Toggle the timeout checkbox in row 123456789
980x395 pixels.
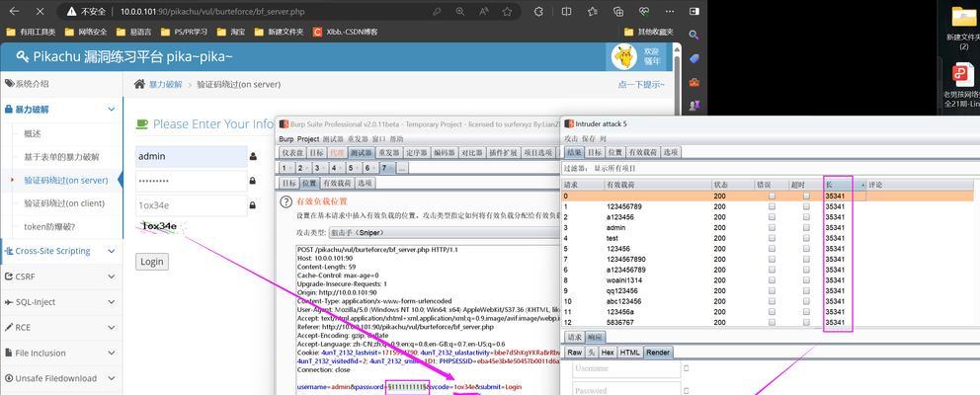tap(806, 206)
